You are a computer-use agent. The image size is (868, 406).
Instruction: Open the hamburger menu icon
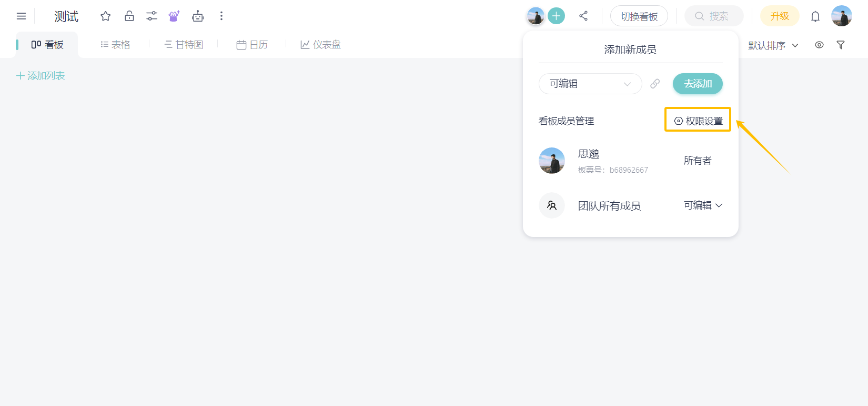[x=21, y=16]
